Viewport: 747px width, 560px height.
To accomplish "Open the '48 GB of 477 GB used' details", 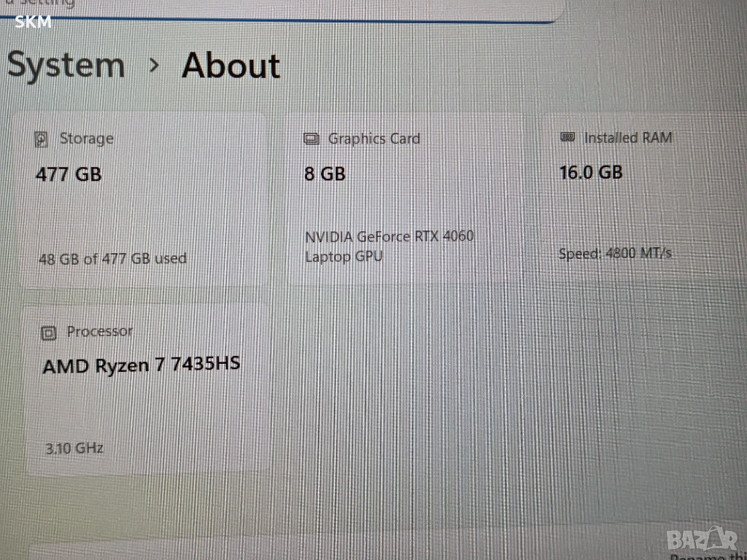I will [112, 259].
